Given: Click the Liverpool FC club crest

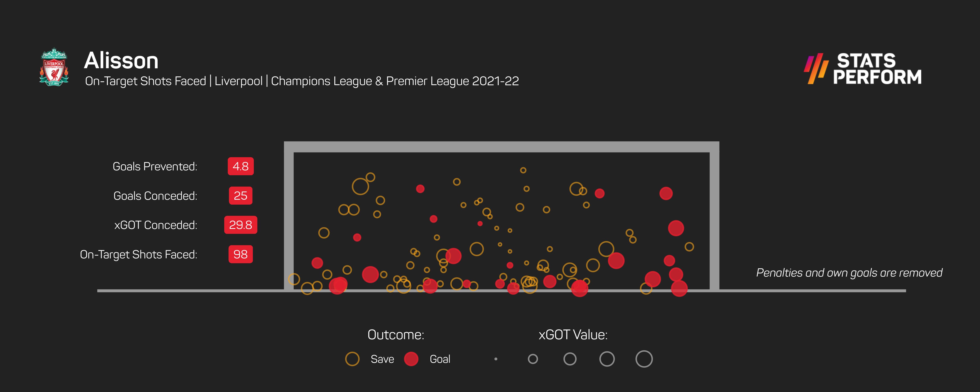Looking at the screenshot, I should tap(54, 67).
